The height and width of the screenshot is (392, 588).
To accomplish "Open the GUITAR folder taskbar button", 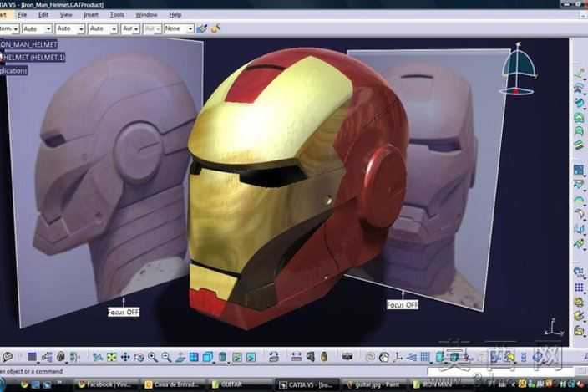I will point(240,384).
